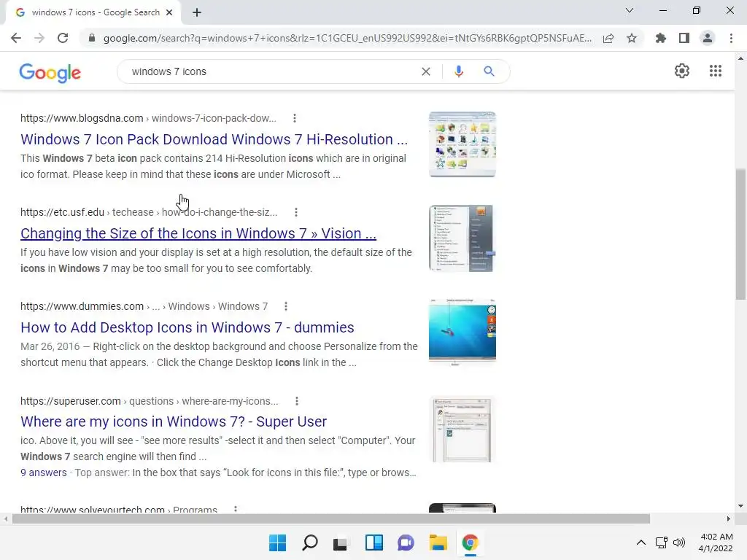Go back to previous page
This screenshot has height=560, width=747.
pos(16,38)
